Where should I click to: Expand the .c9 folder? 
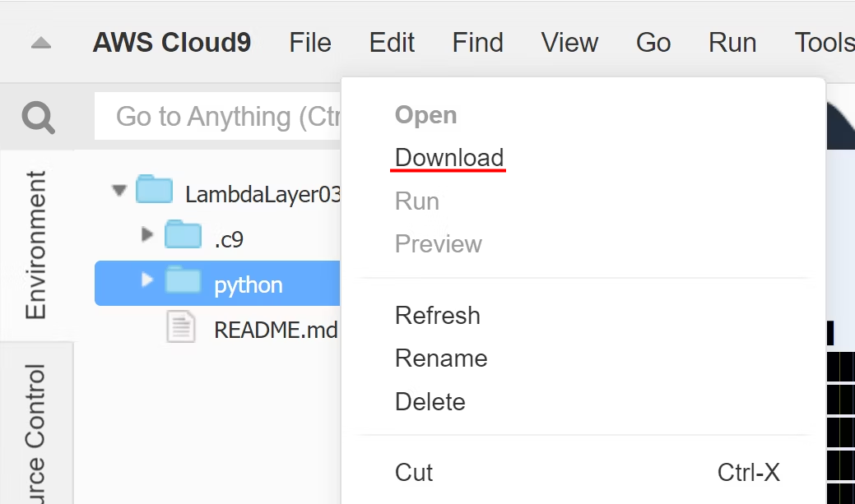click(x=146, y=235)
